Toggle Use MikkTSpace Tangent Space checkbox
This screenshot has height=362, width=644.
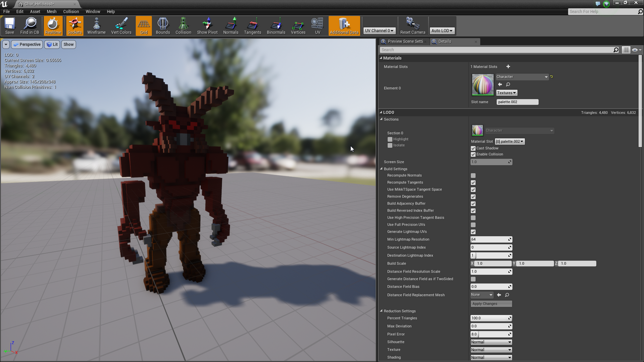coord(473,190)
